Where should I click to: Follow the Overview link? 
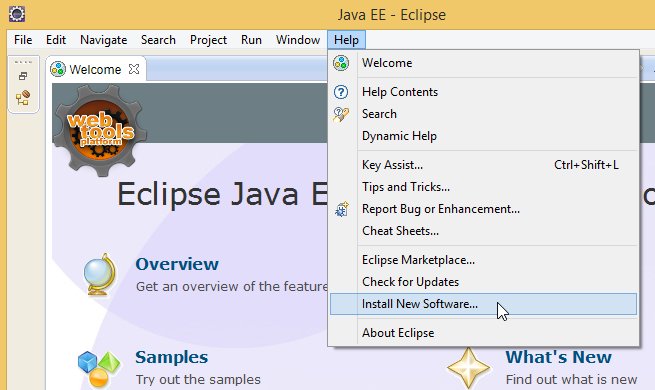pyautogui.click(x=177, y=264)
